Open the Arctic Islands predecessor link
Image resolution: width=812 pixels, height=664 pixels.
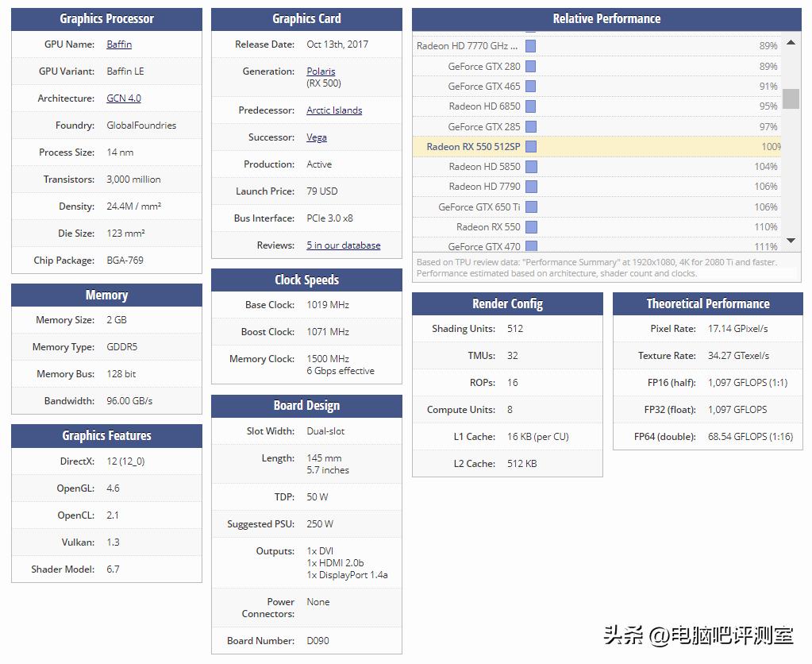[334, 110]
